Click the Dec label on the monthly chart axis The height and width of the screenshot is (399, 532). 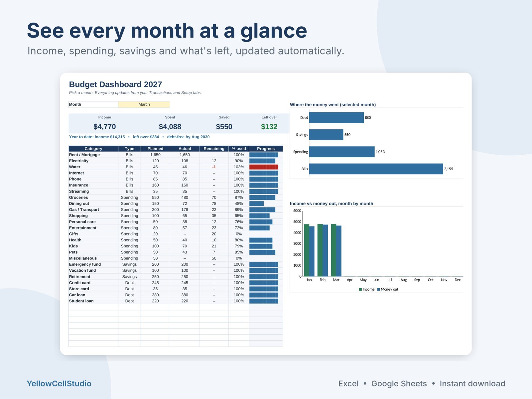(x=458, y=280)
